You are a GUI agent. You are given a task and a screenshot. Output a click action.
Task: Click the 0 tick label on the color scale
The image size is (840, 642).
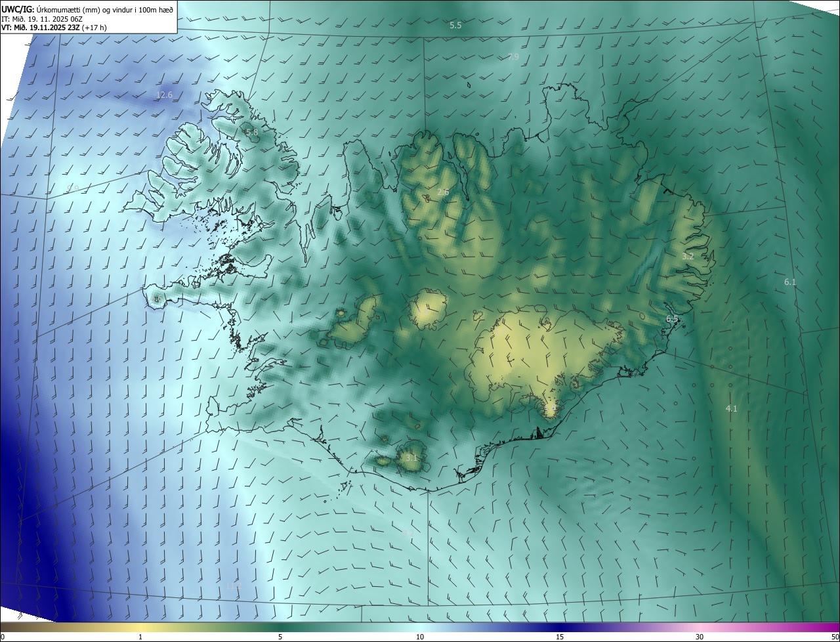(x=3, y=637)
